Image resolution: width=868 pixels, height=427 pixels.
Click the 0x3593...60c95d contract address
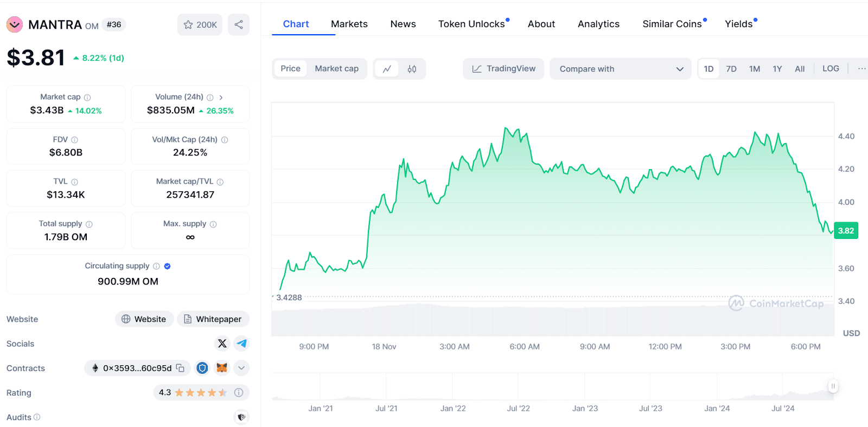(137, 368)
